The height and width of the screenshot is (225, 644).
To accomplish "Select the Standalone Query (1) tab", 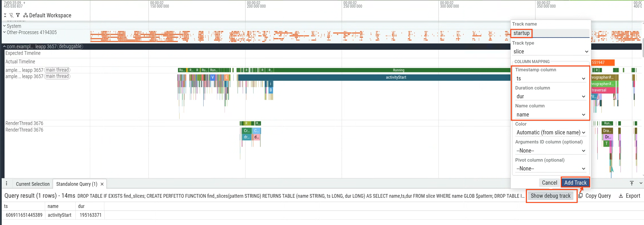I will pyautogui.click(x=77, y=184).
